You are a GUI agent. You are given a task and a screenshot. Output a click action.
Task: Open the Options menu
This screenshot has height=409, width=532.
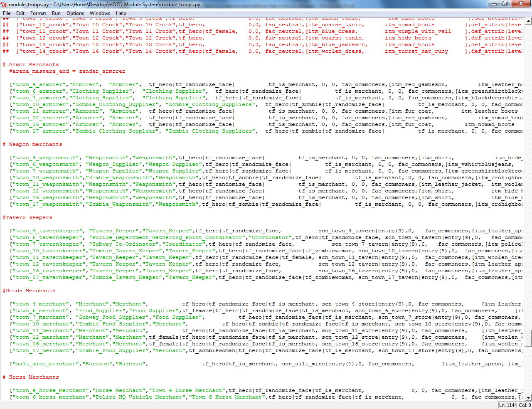75,13
